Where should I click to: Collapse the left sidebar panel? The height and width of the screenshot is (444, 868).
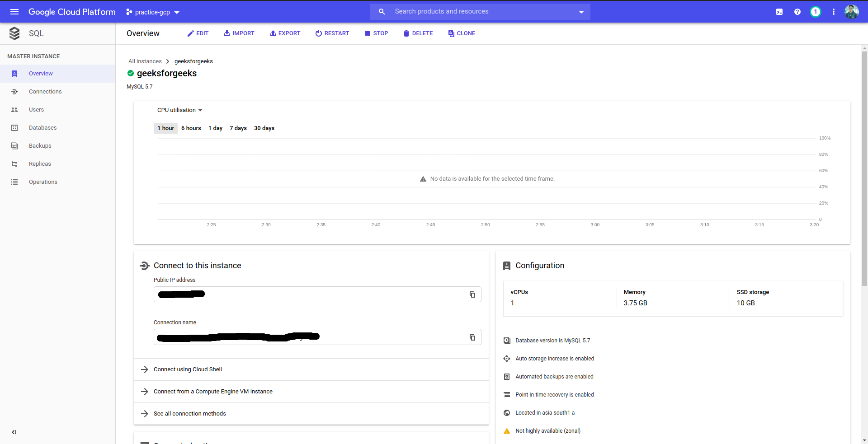14,432
